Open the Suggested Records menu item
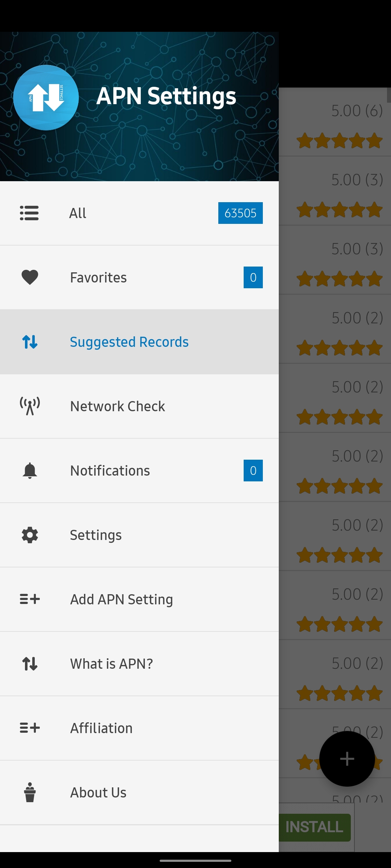Screen dimensions: 391x868 tap(129, 342)
